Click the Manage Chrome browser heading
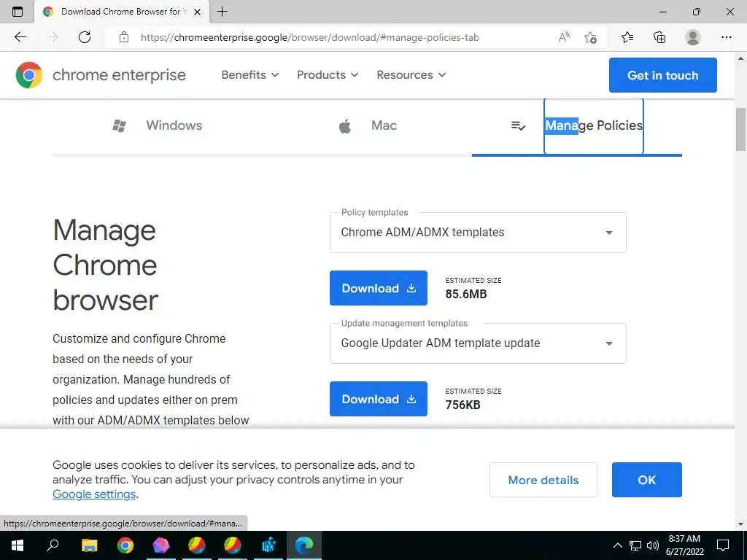The image size is (747, 560). click(105, 265)
